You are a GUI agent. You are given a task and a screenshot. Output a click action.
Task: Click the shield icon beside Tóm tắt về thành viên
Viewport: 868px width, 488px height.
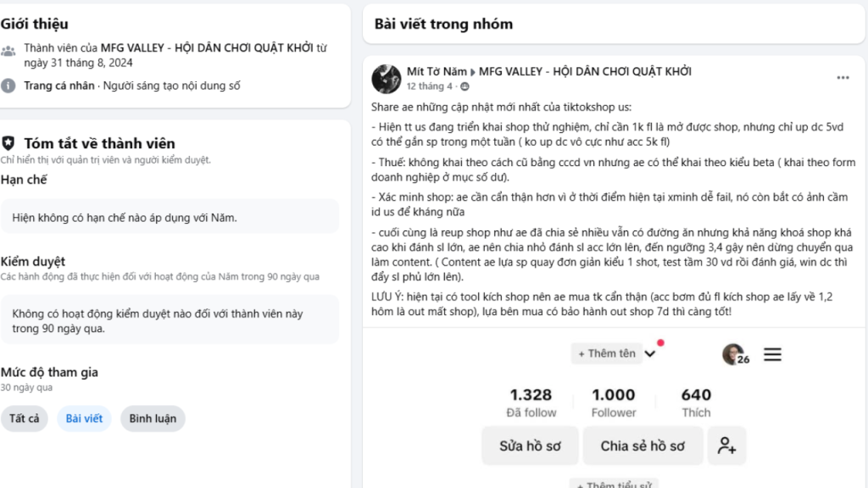8,143
